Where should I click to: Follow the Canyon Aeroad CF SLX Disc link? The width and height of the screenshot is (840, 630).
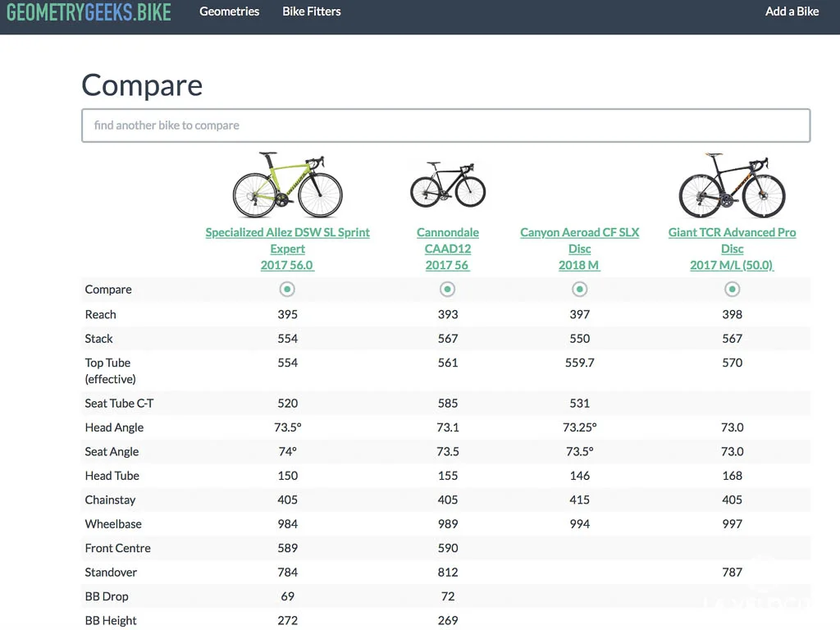(x=580, y=249)
